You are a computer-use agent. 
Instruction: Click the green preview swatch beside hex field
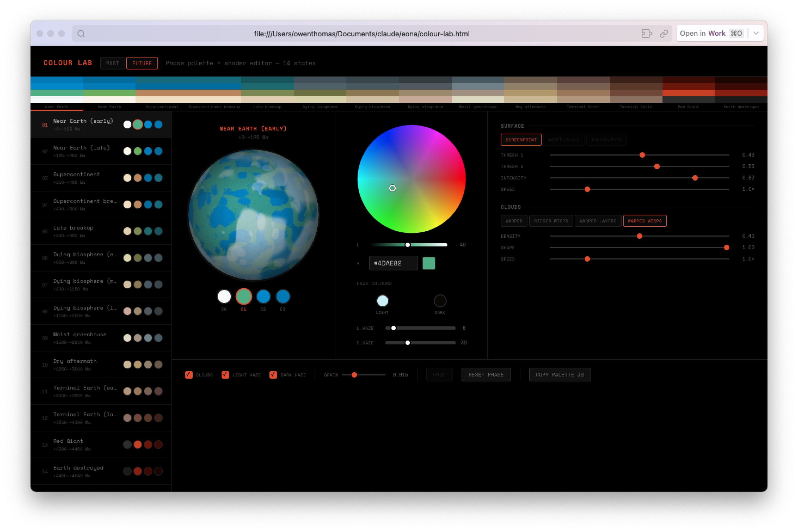(429, 263)
